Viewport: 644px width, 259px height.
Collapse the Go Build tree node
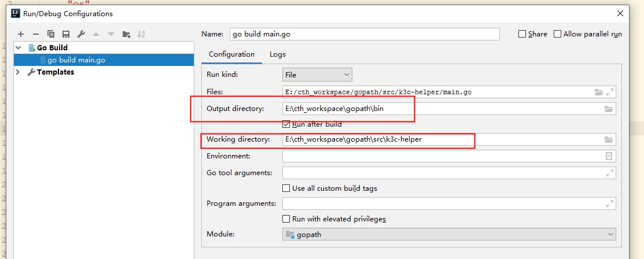(18, 48)
